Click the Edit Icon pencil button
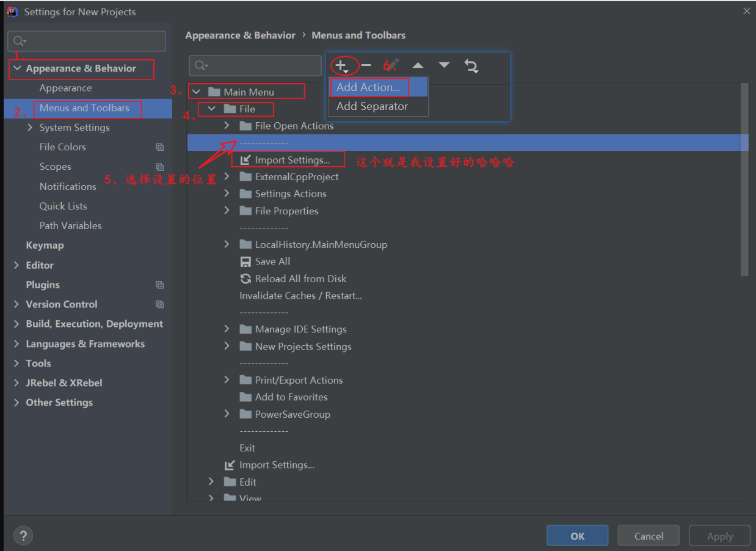The image size is (756, 551). pos(393,65)
